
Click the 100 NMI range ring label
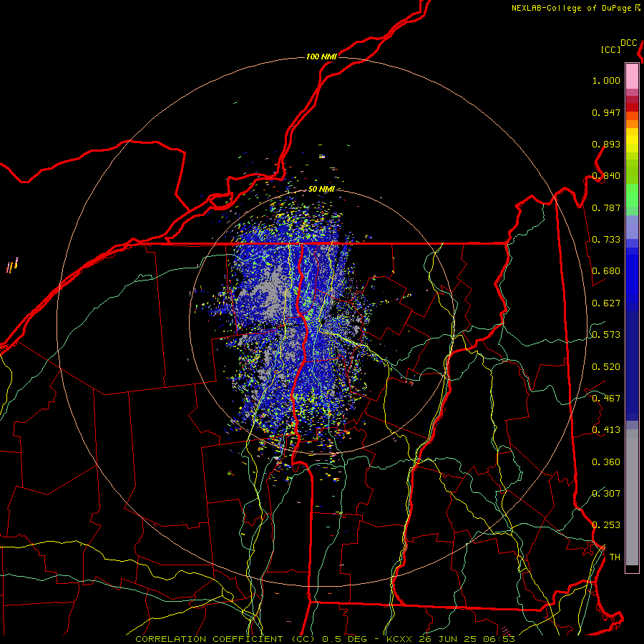pyautogui.click(x=321, y=57)
